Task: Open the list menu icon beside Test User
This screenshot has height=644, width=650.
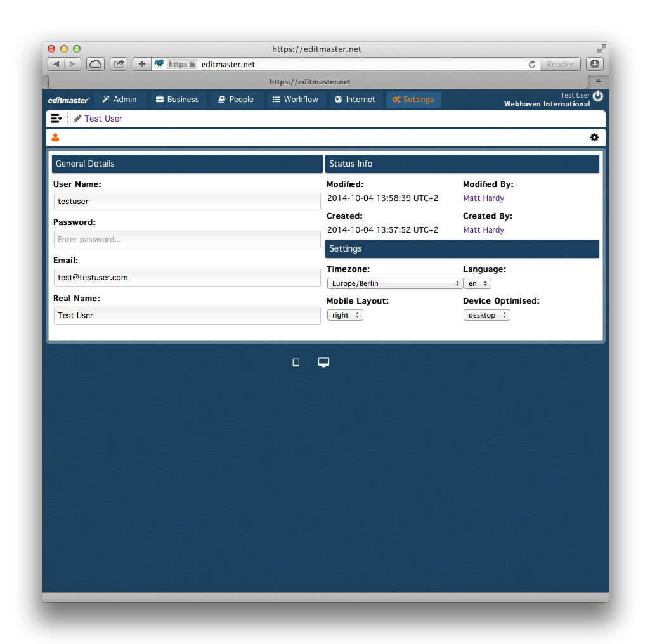Action: (x=56, y=119)
